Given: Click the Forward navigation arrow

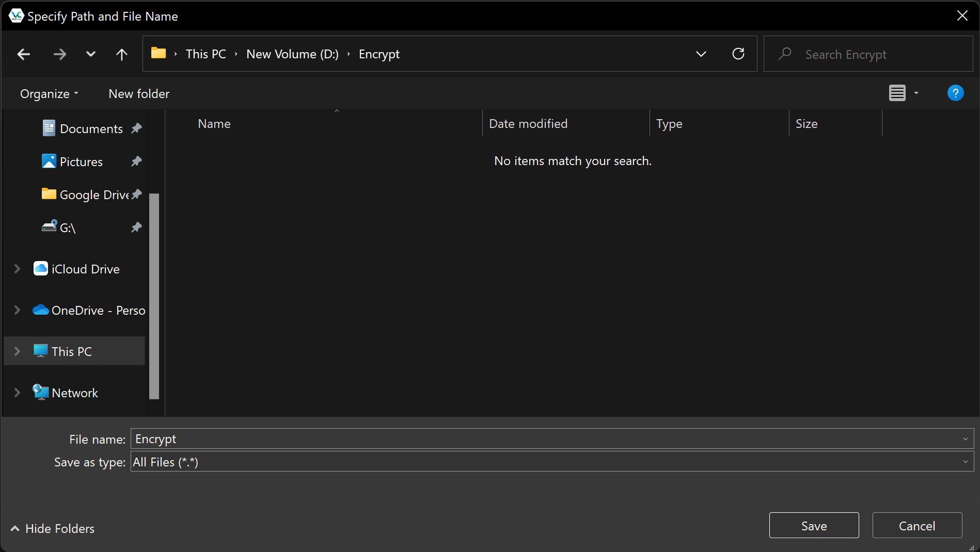Looking at the screenshot, I should tap(60, 54).
